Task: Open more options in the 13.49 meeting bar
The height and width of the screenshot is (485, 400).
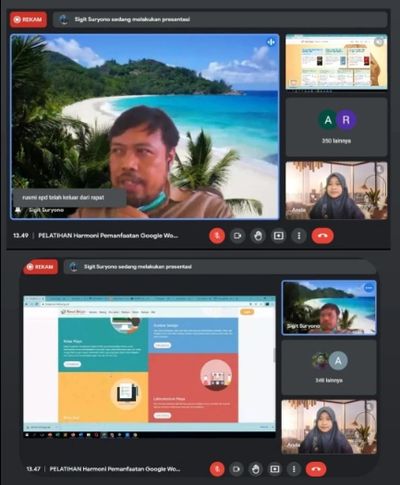Action: click(x=299, y=236)
